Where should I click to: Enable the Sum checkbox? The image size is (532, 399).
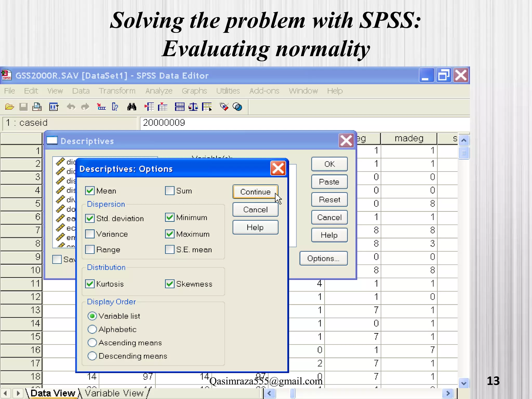coord(170,191)
